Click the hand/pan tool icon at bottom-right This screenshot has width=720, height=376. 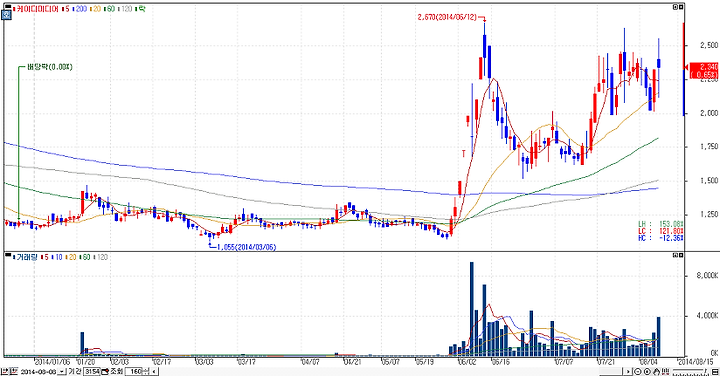656,371
